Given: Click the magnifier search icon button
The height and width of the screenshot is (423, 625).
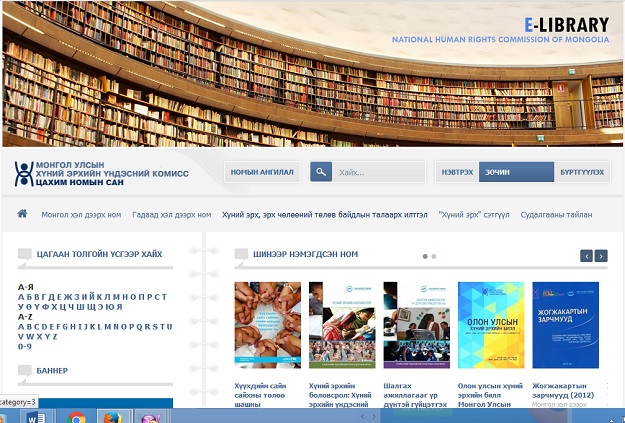Looking at the screenshot, I should tap(321, 172).
